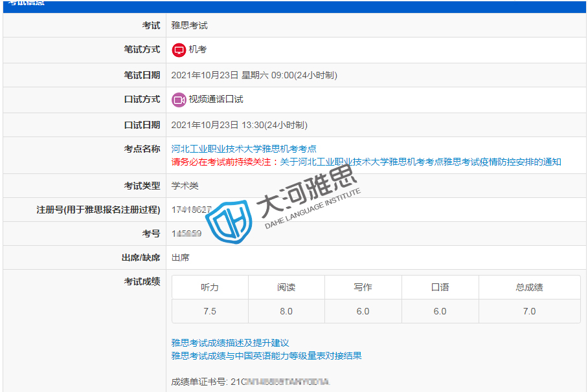Select the 学术类 test type value
Screen dimensions: 588x392
click(x=185, y=186)
